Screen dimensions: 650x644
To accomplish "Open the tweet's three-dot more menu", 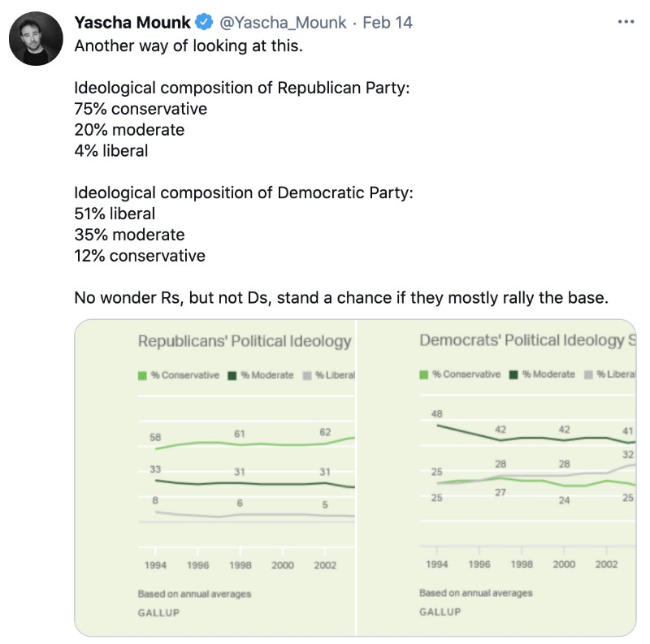I will click(625, 22).
